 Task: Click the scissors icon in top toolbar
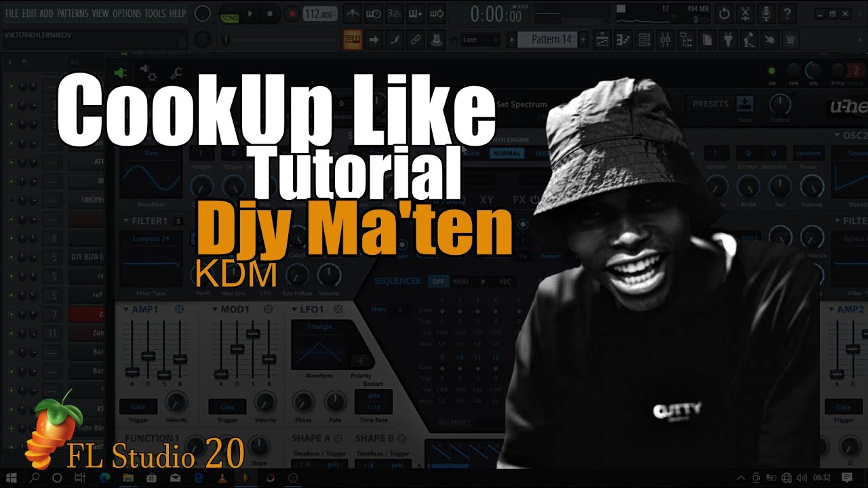[x=745, y=14]
